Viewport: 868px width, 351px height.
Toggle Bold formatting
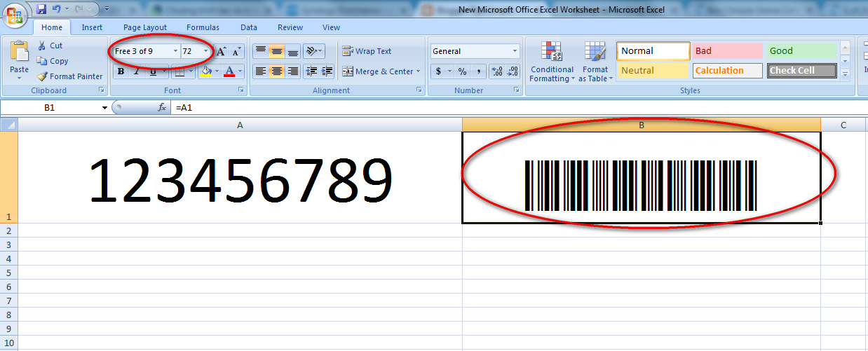pos(121,71)
